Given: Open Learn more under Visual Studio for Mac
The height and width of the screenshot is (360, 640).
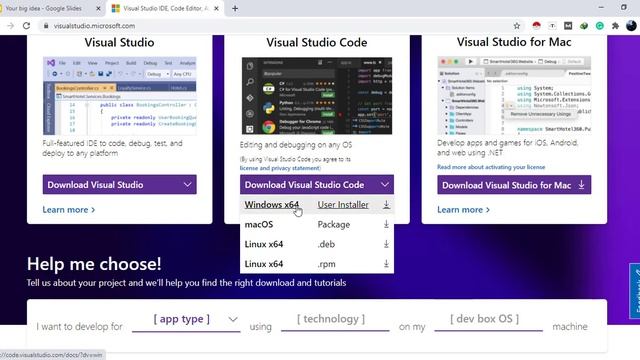Looking at the screenshot, I should tap(463, 209).
